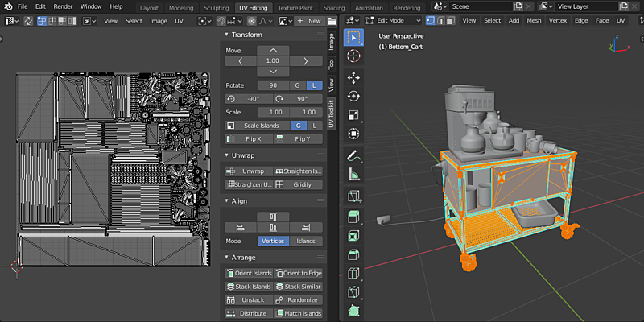Pick the Annotate pencil tool
Viewport: 644px width, 322px height.
click(353, 155)
